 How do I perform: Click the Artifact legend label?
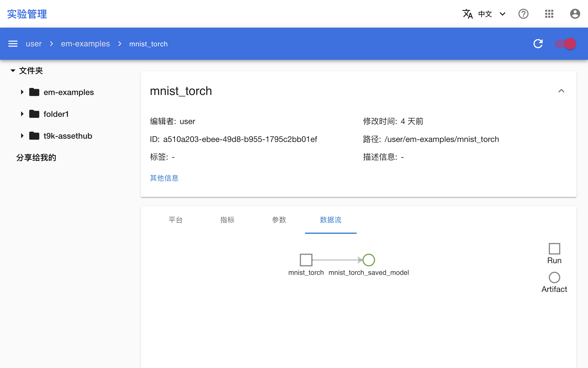click(x=554, y=289)
